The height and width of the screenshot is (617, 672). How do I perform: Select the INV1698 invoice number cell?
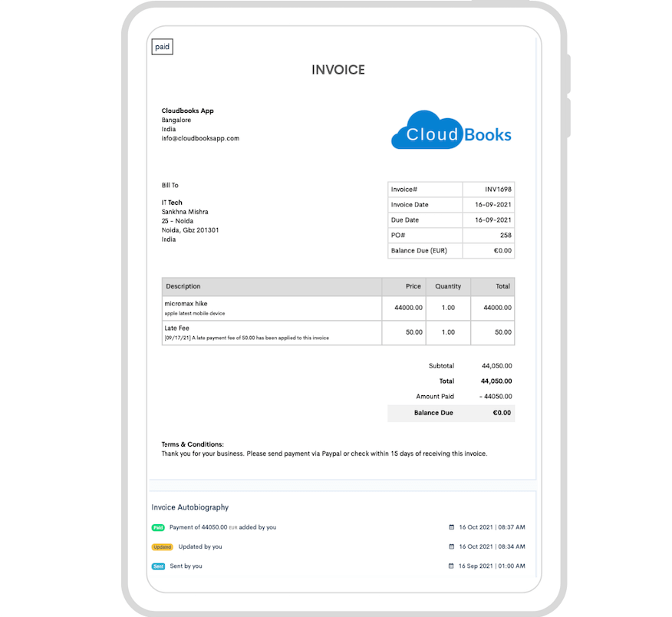(498, 190)
